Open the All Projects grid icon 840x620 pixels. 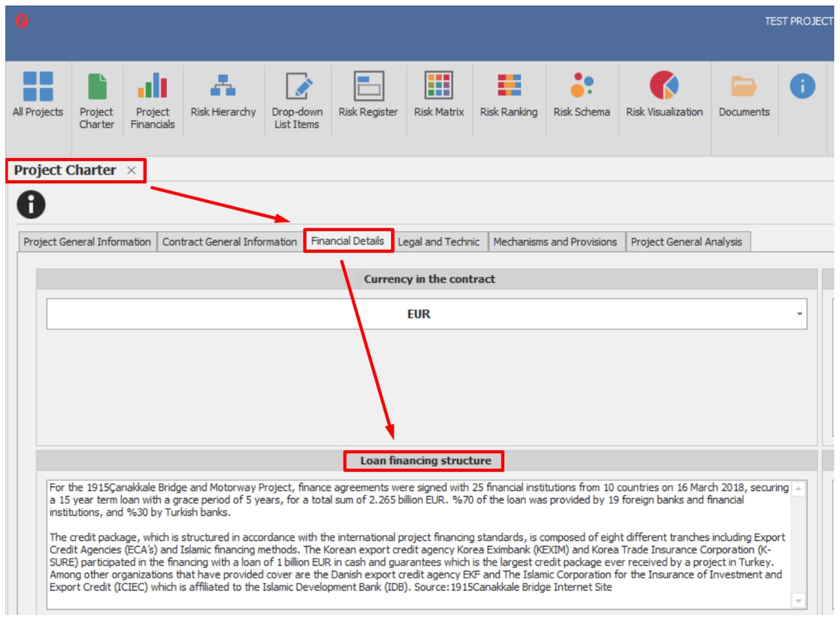click(38, 87)
